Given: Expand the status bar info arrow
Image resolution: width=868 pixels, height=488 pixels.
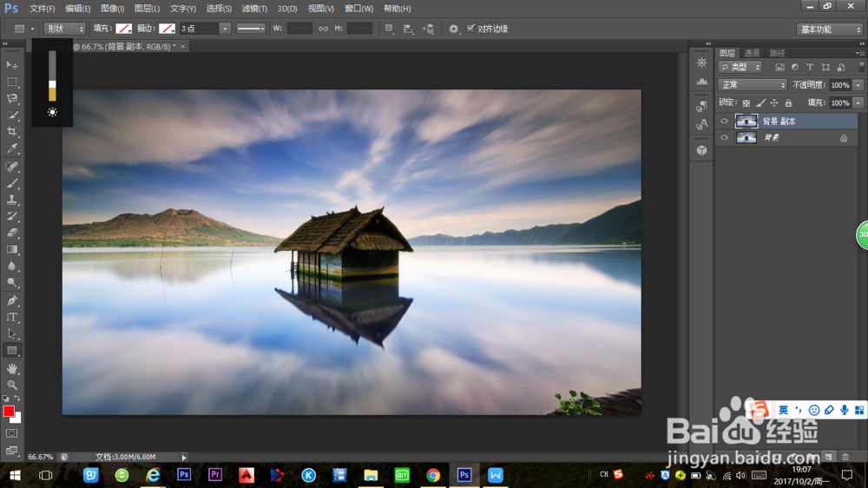Looking at the screenshot, I should [x=184, y=457].
